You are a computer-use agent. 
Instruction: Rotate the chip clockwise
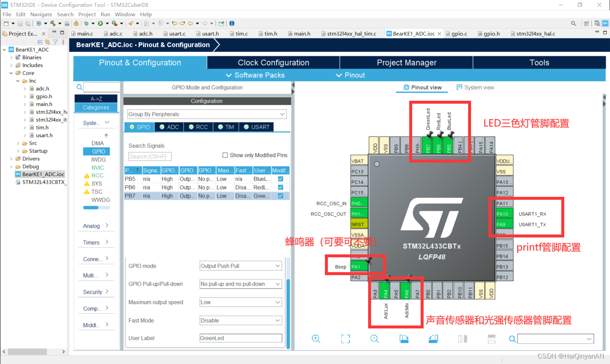click(x=404, y=339)
